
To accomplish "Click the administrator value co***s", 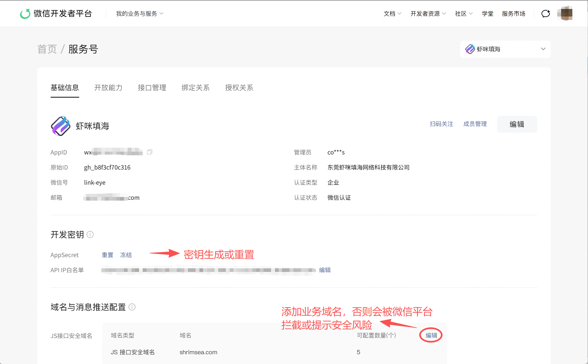I will (336, 152).
